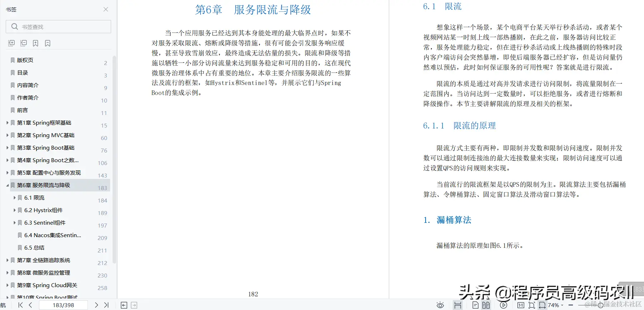Go to previous page arrow
This screenshot has width=644, height=310.
(30, 305)
